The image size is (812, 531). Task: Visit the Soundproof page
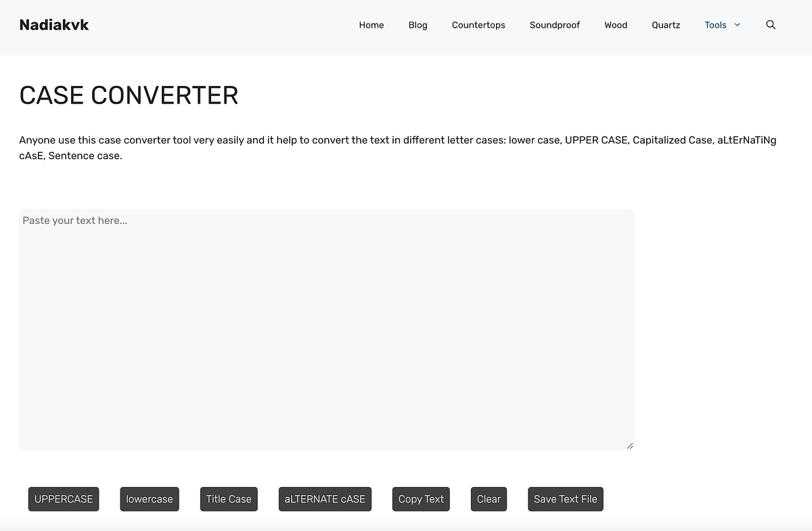(x=555, y=25)
